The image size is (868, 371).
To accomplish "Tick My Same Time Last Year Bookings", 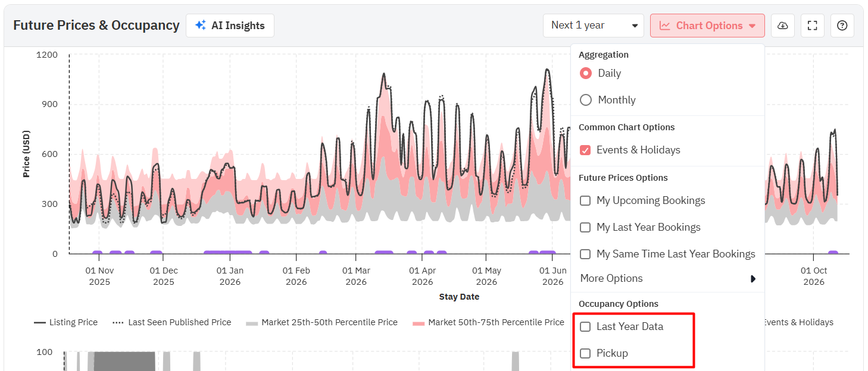I will click(585, 254).
